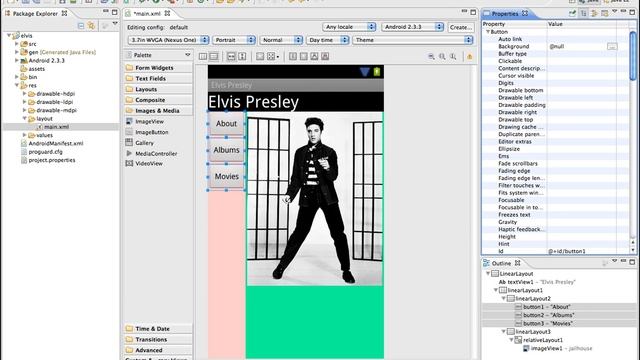Screen dimensions: 640x360
Task: Select relativeLayout1 in Outline
Action: click(x=543, y=340)
